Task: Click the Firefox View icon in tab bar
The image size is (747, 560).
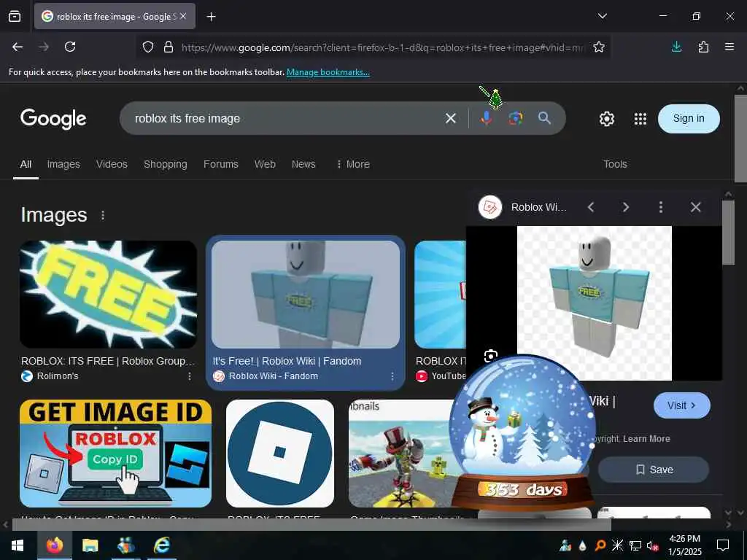Action: (x=15, y=17)
